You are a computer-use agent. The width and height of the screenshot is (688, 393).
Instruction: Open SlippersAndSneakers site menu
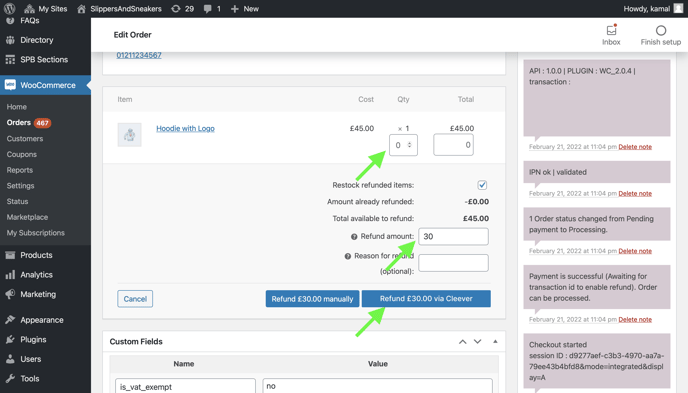click(119, 9)
